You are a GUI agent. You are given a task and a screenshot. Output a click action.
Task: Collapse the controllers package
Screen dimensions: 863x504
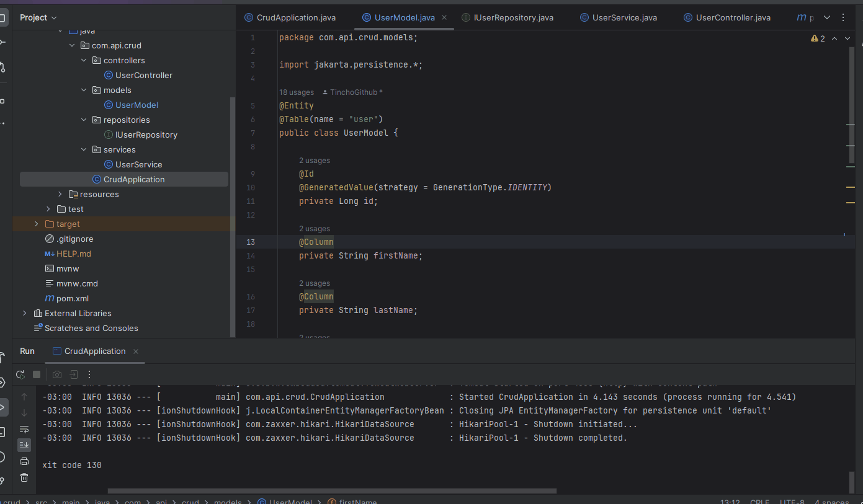coord(84,60)
